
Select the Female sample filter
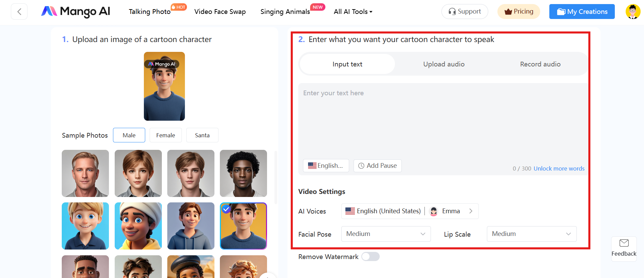pyautogui.click(x=166, y=135)
